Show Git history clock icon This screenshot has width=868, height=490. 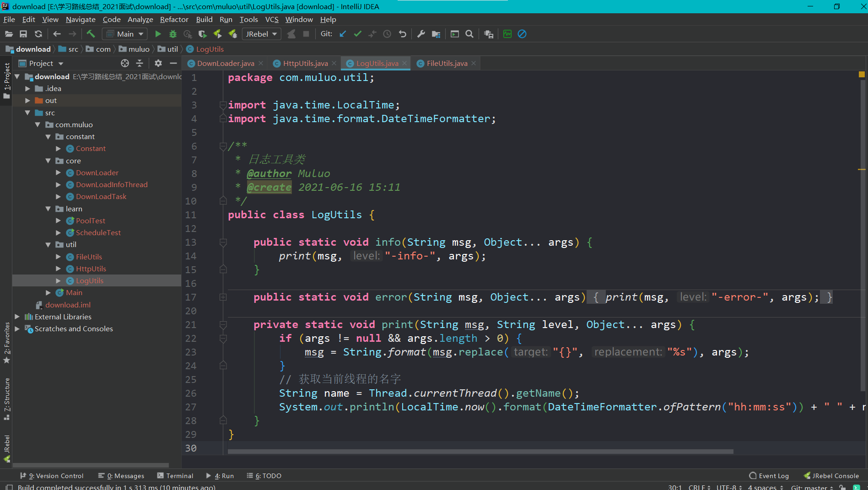(x=387, y=34)
